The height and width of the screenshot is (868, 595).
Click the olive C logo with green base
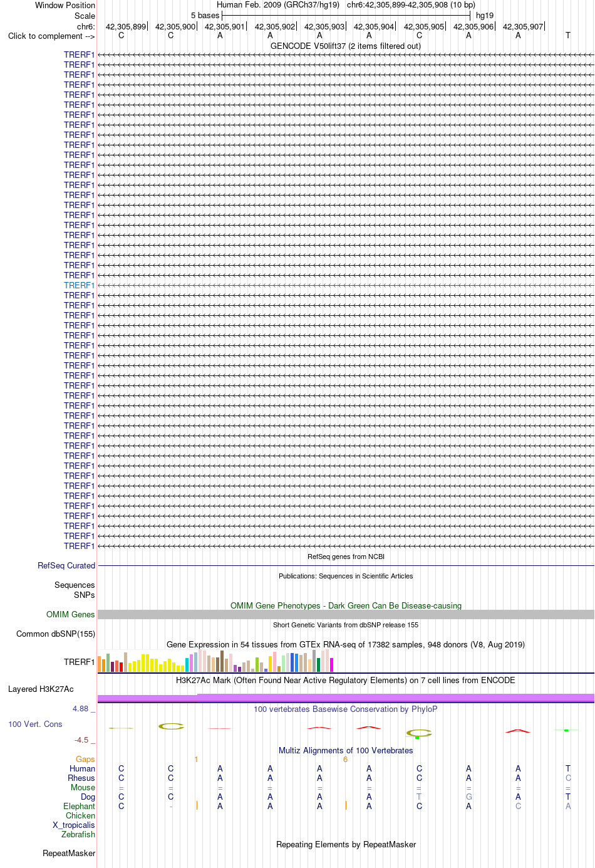[418, 733]
